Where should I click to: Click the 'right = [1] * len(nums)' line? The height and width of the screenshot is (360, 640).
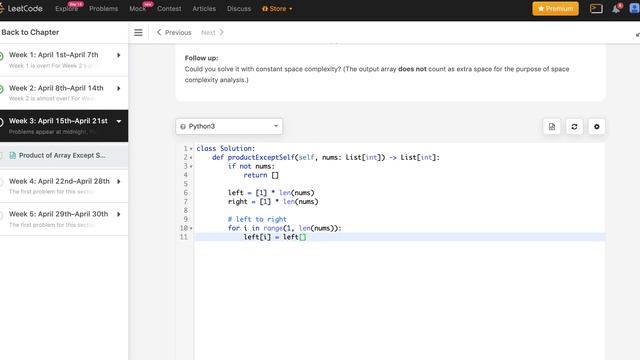pos(273,202)
